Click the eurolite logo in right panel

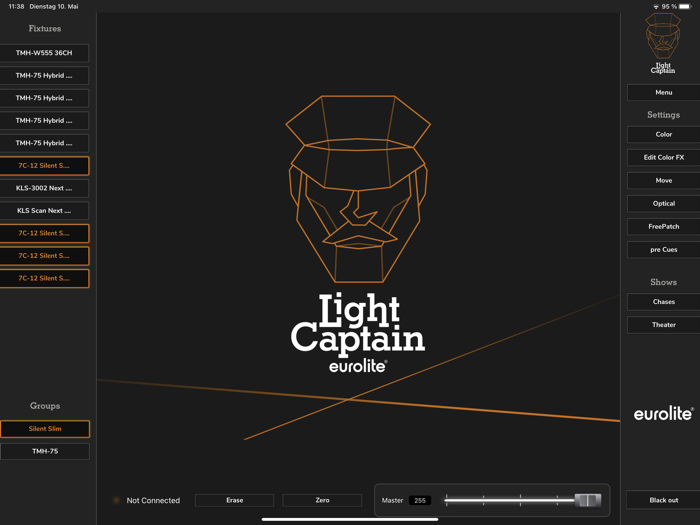point(663,413)
